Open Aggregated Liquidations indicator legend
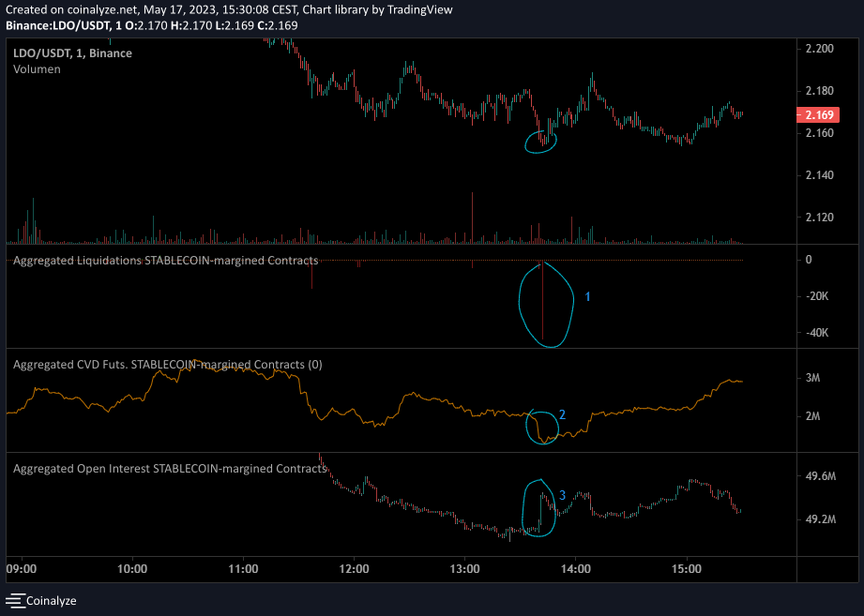 (165, 260)
